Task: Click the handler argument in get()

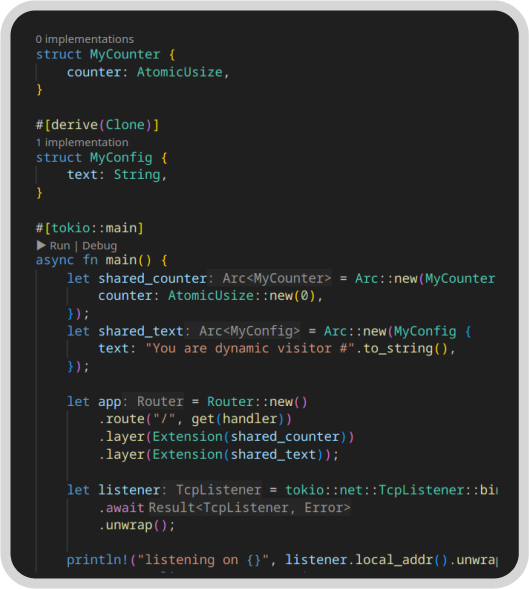Action: [250, 419]
